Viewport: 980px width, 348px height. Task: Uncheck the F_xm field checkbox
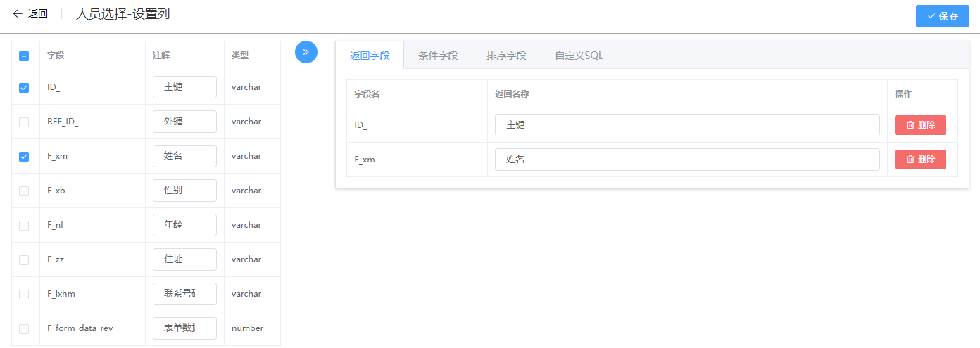(24, 157)
